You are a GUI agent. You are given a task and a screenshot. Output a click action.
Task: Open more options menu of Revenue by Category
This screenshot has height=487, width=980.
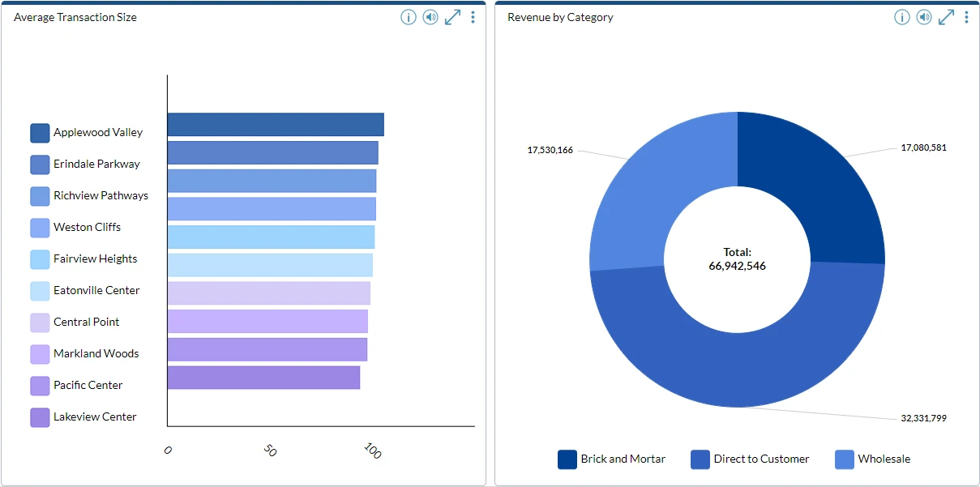966,17
